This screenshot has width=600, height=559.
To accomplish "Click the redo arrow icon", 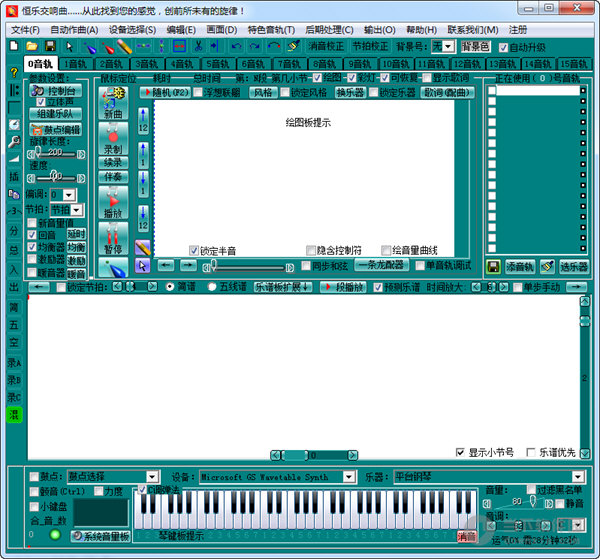I will pos(254,47).
